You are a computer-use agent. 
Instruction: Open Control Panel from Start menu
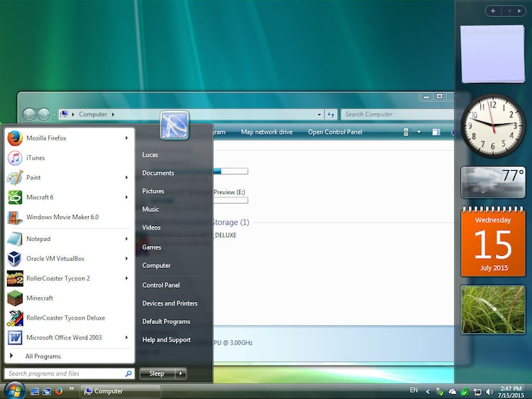[161, 285]
